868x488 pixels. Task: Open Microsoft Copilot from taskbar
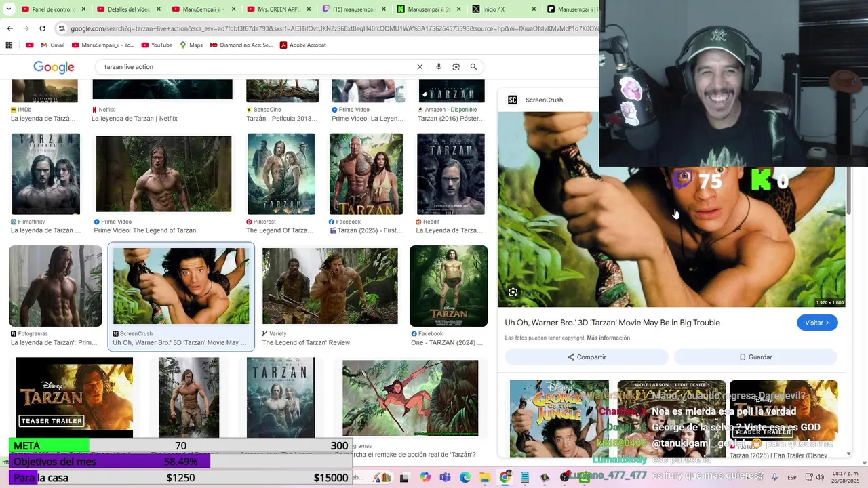[x=425, y=477]
